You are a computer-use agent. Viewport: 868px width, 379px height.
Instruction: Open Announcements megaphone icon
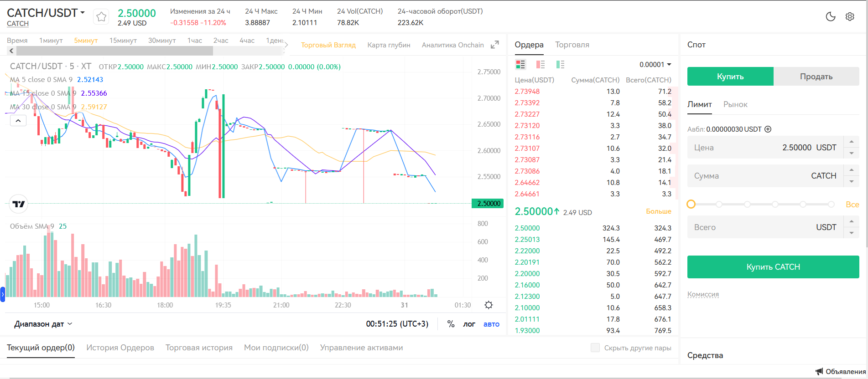tap(820, 371)
